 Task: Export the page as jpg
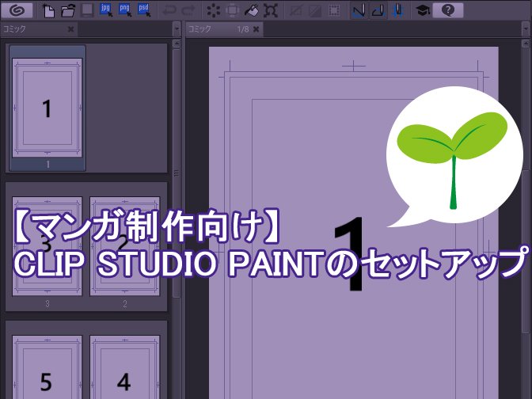pos(106,10)
